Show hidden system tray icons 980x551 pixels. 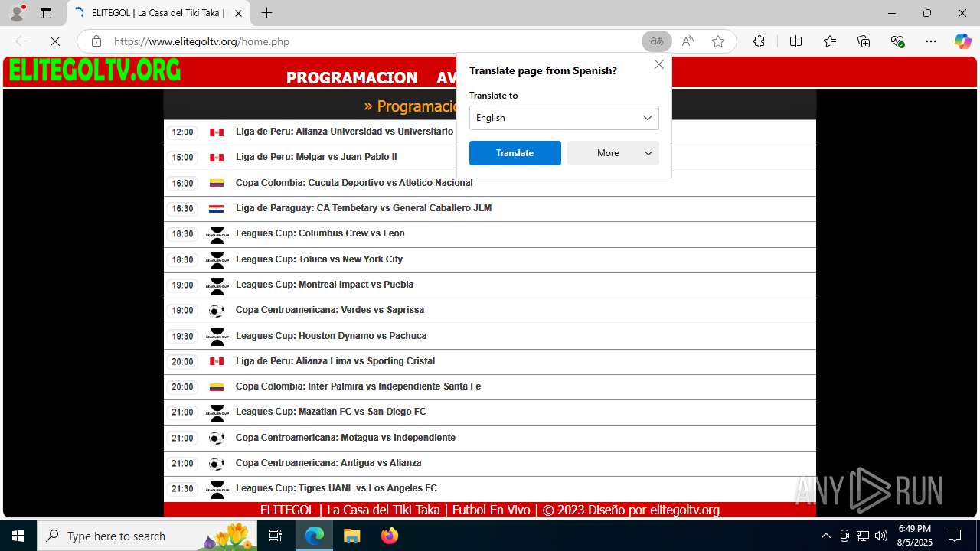coord(825,536)
